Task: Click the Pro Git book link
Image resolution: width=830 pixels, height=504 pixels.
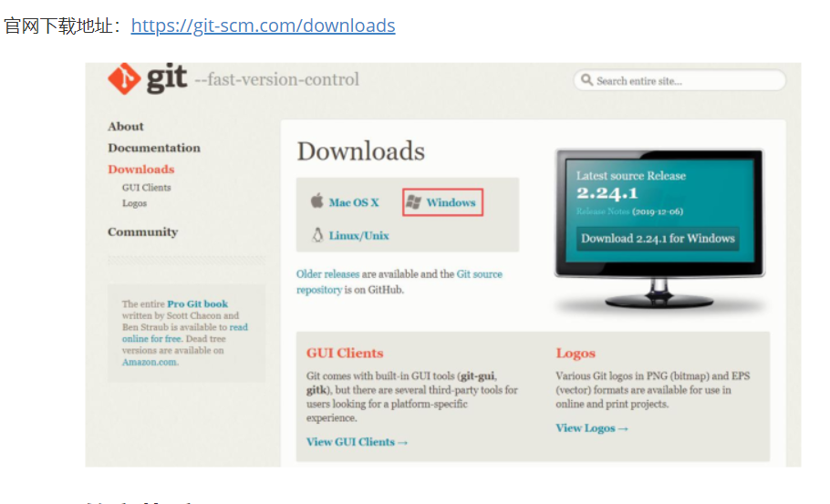Action: (197, 303)
